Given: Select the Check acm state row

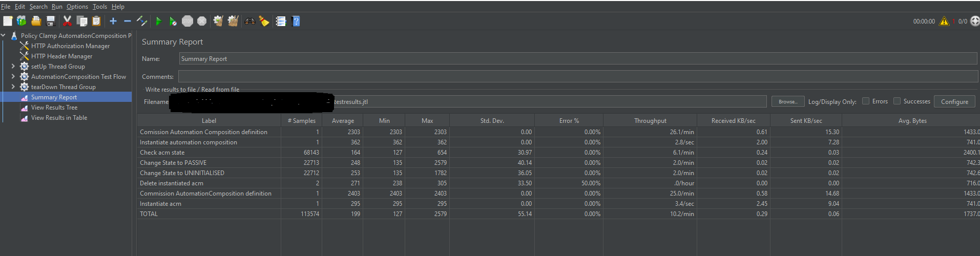Looking at the screenshot, I should click(x=558, y=152).
